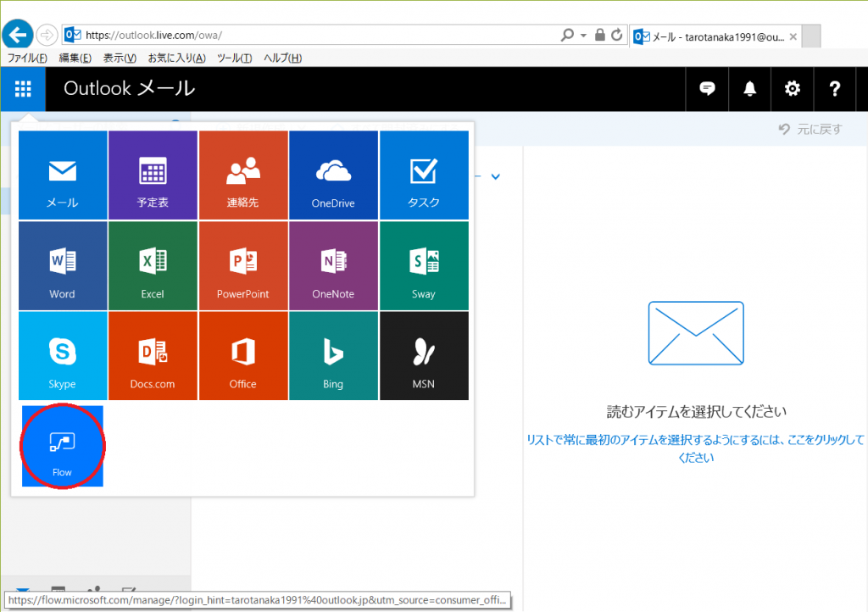This screenshot has width=868, height=612.
Task: Open the Skype chat bubble icon
Action: coord(707,88)
